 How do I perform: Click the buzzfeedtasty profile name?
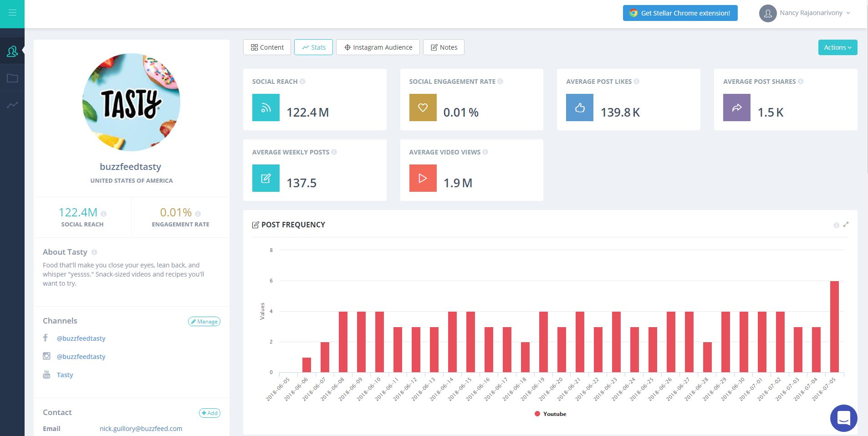tap(130, 167)
